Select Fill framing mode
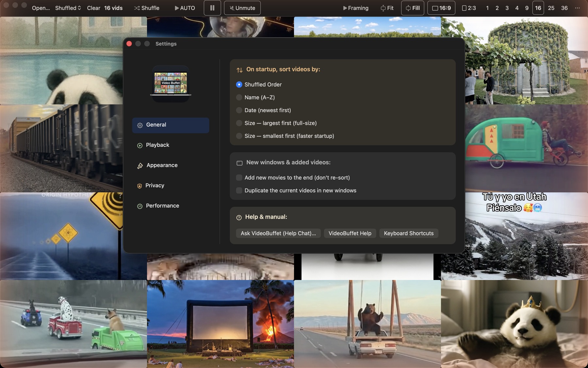 [x=413, y=8]
